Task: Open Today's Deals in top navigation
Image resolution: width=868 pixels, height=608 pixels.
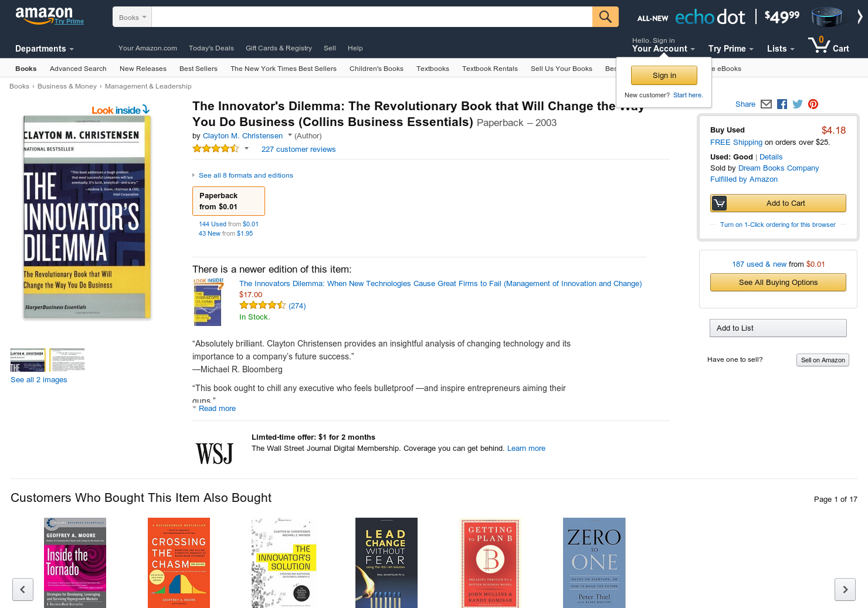Action: click(x=211, y=48)
